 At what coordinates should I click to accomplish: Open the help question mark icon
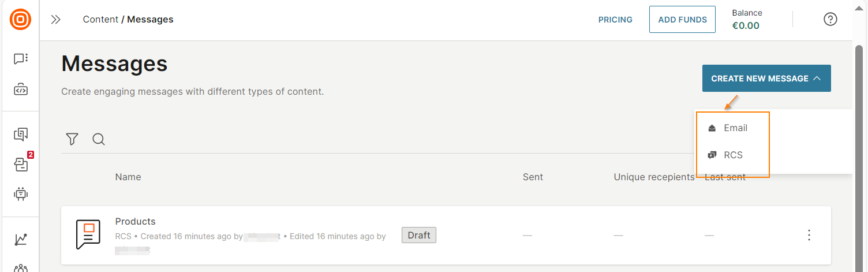pos(830,20)
